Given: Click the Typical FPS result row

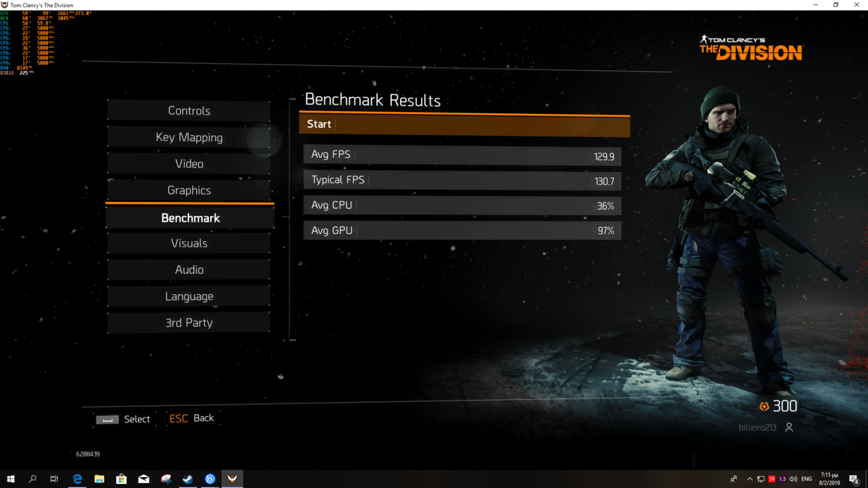Looking at the screenshot, I should 462,180.
